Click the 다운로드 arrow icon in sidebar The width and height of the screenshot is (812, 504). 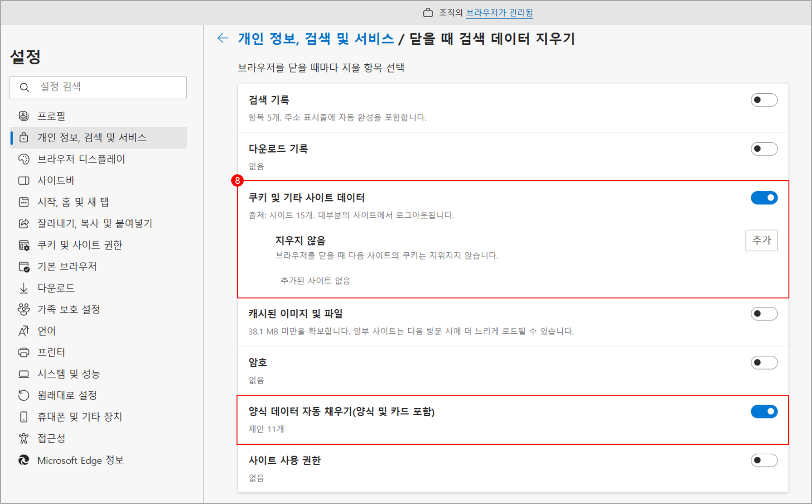[x=24, y=288]
